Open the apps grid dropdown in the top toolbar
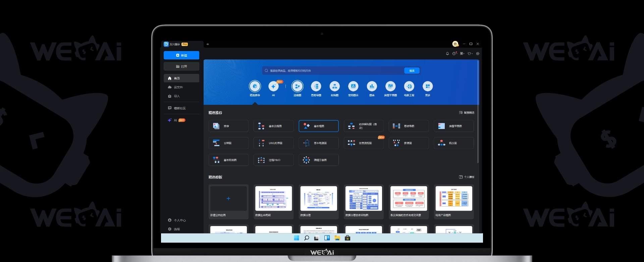644x262 pixels. click(x=462, y=54)
